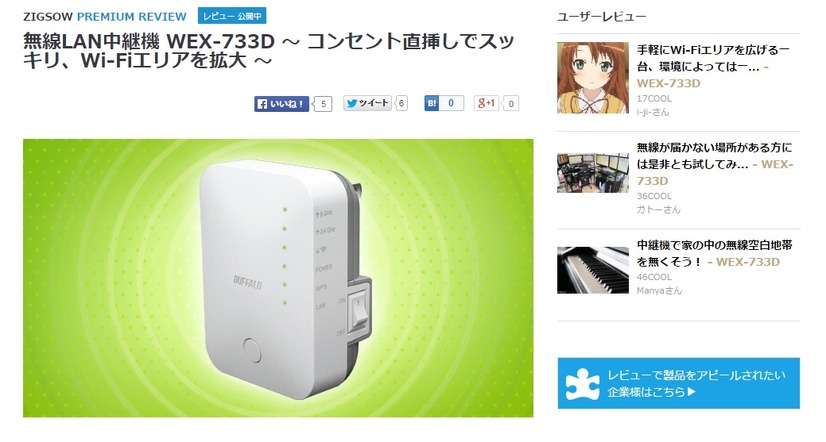The height and width of the screenshot is (442, 826).
Task: Open review 手軽にWi-Fiエリアを広げる一台
Action: (x=713, y=66)
